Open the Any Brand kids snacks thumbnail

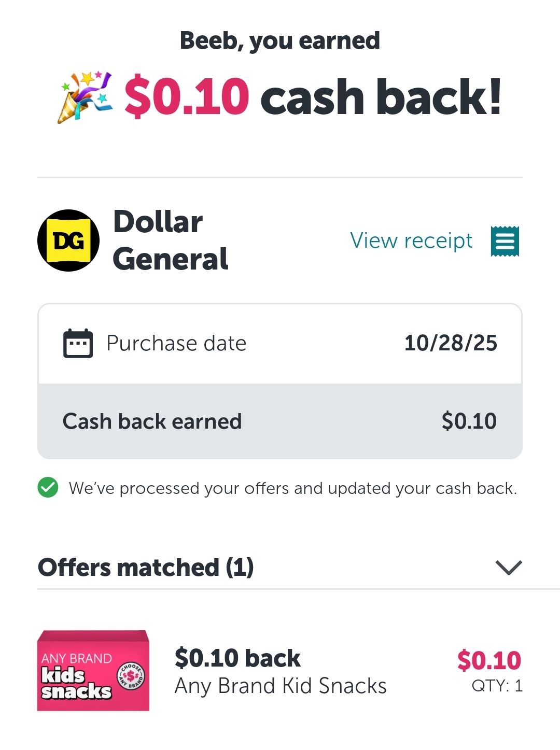click(93, 671)
